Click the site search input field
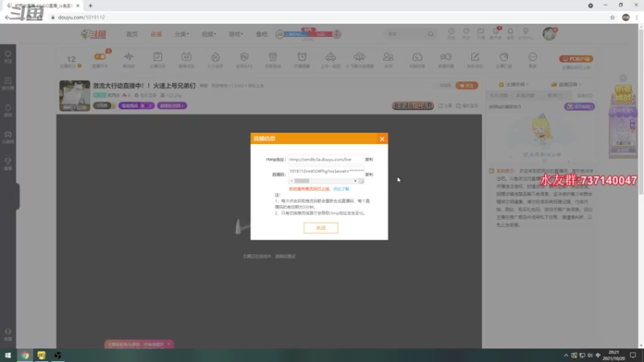The image size is (644, 362). click(x=406, y=34)
